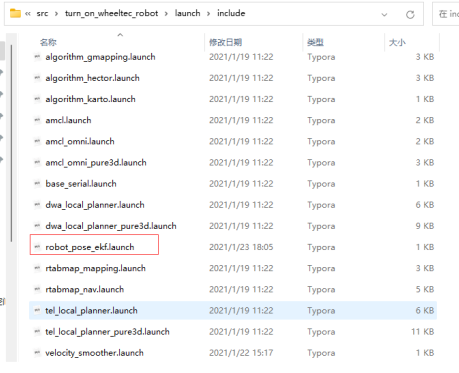Click the include breadcrumb segment
This screenshot has height=373, width=459.
point(231,13)
